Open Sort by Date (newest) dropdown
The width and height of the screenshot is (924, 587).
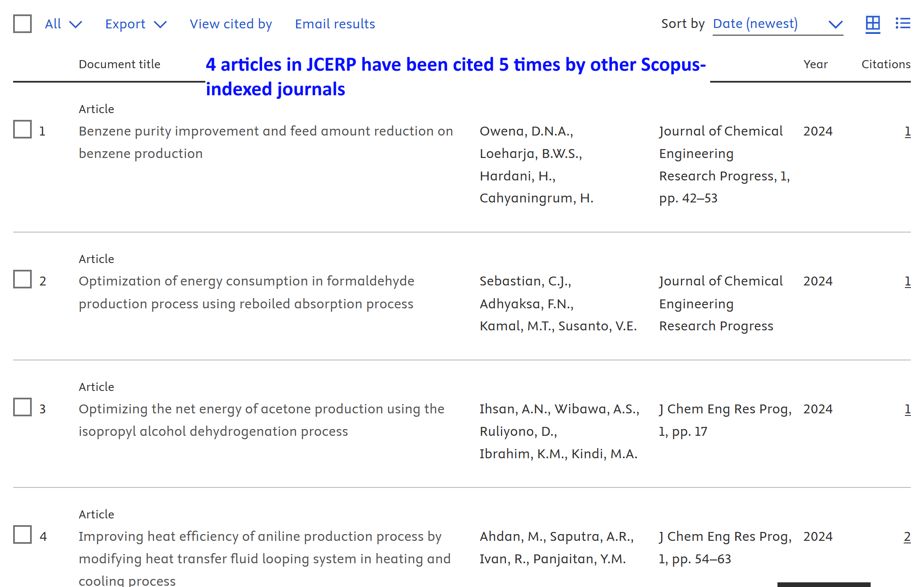(x=777, y=24)
